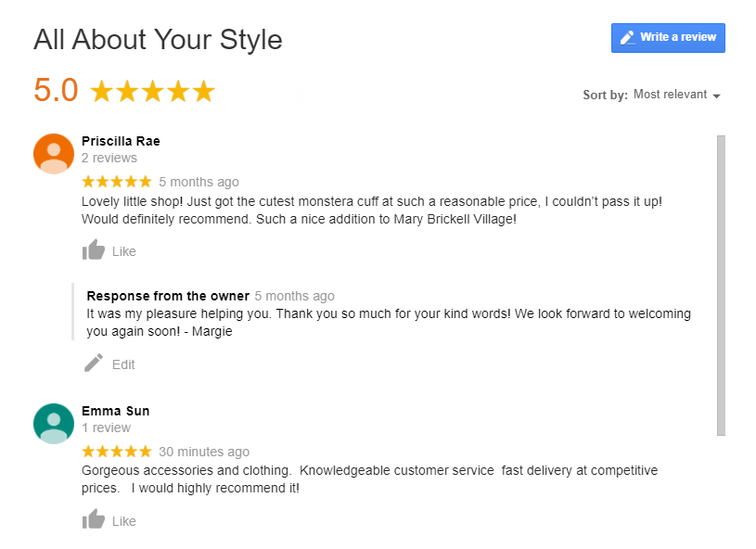Click the Like label on Emma Sun's review
Image resolution: width=756 pixels, height=549 pixels.
coord(124,521)
